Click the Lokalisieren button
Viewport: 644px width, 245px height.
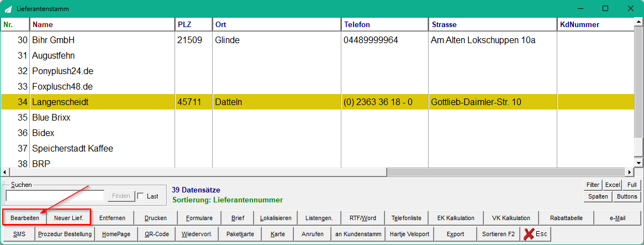pyautogui.click(x=276, y=218)
